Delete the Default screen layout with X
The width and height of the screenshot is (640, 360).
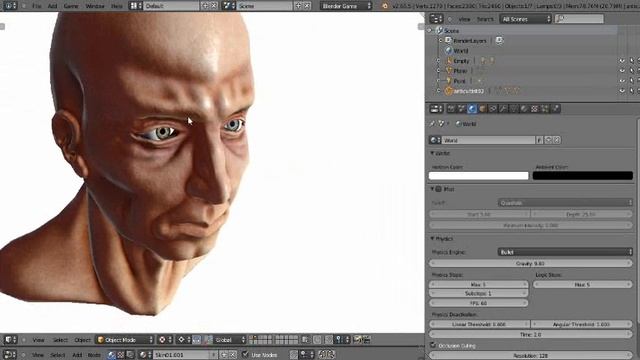[x=214, y=6]
